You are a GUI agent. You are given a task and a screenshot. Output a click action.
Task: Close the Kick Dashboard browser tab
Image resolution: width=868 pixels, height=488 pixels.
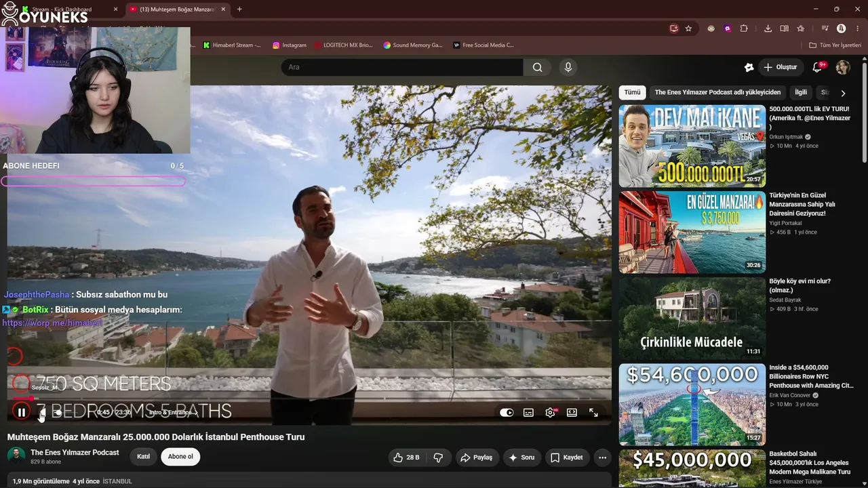click(x=115, y=9)
